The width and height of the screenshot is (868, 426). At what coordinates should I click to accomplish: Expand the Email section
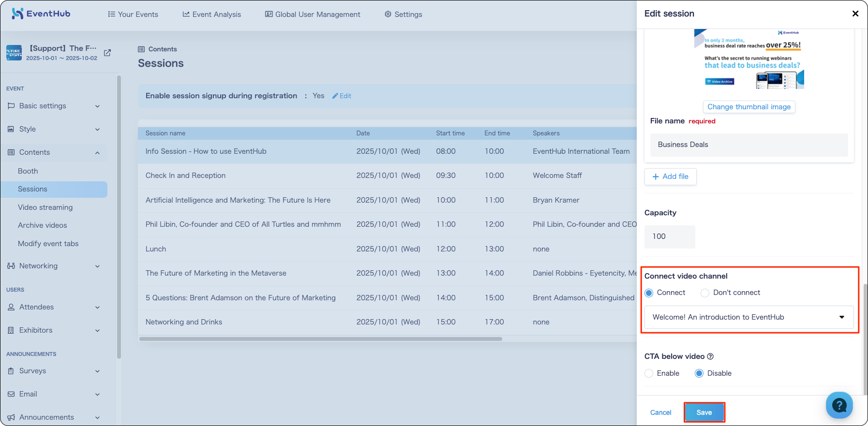click(x=97, y=395)
